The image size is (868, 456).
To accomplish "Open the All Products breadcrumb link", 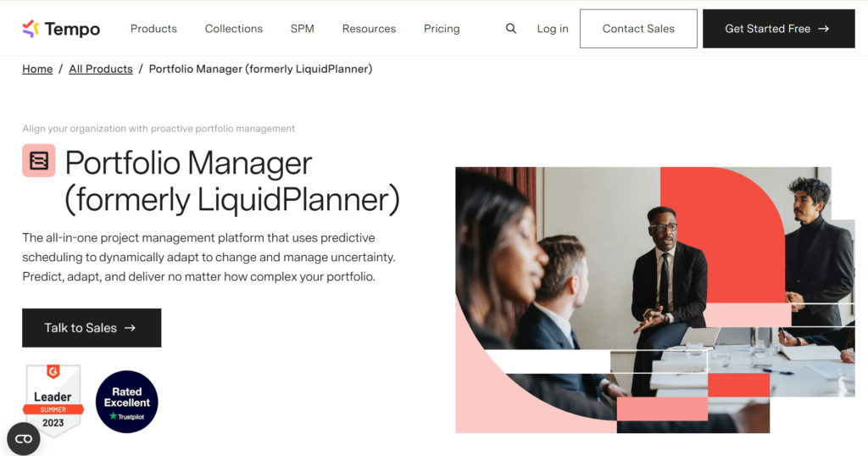I will [x=101, y=69].
